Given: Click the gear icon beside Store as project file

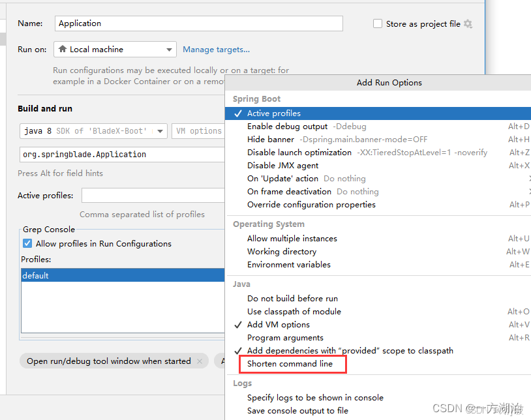Looking at the screenshot, I should [468, 24].
